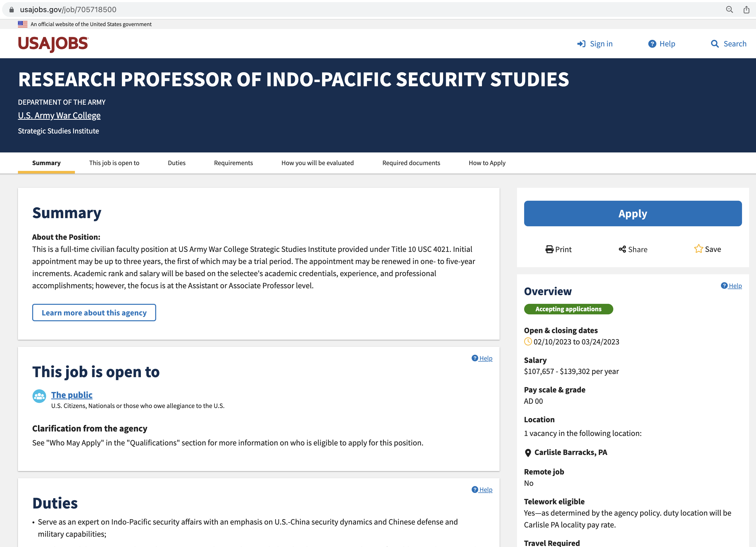Click the padlock icon in address bar
Viewport: 756px width, 547px height.
pyautogui.click(x=12, y=10)
